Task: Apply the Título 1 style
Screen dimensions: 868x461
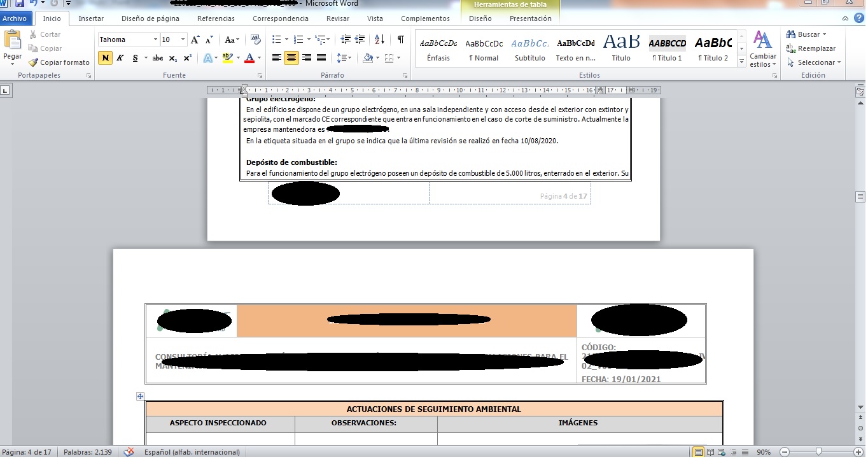Action: 668,50
